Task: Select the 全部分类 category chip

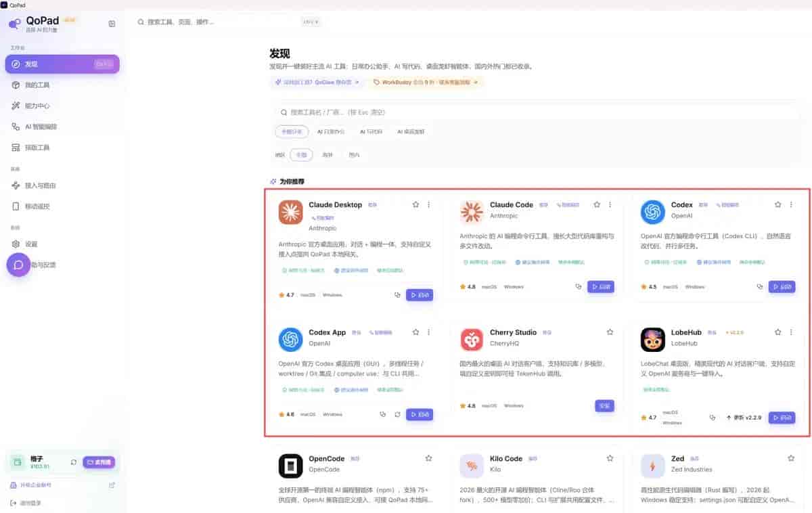Action: tap(292, 132)
